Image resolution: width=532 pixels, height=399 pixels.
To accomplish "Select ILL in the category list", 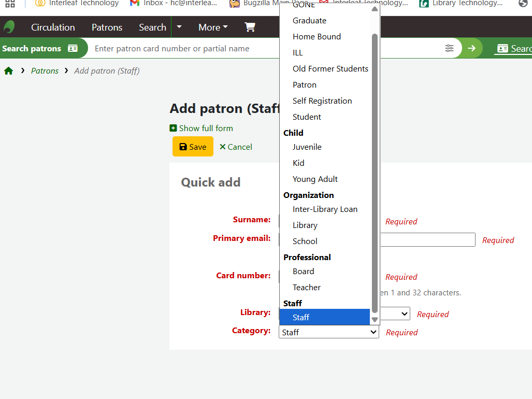I will click(x=324, y=52).
